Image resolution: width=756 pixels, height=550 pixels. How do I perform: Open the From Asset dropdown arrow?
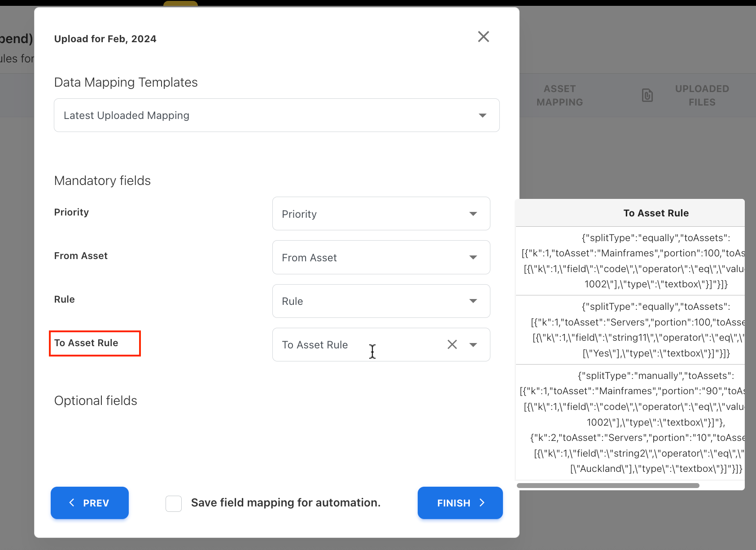click(x=473, y=257)
